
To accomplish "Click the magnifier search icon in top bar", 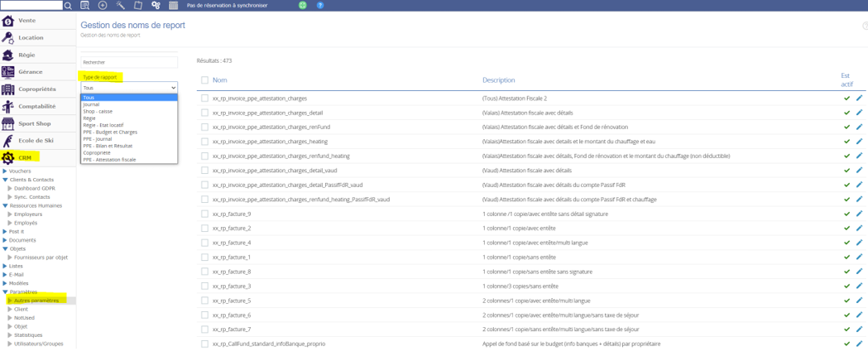I will [68, 6].
